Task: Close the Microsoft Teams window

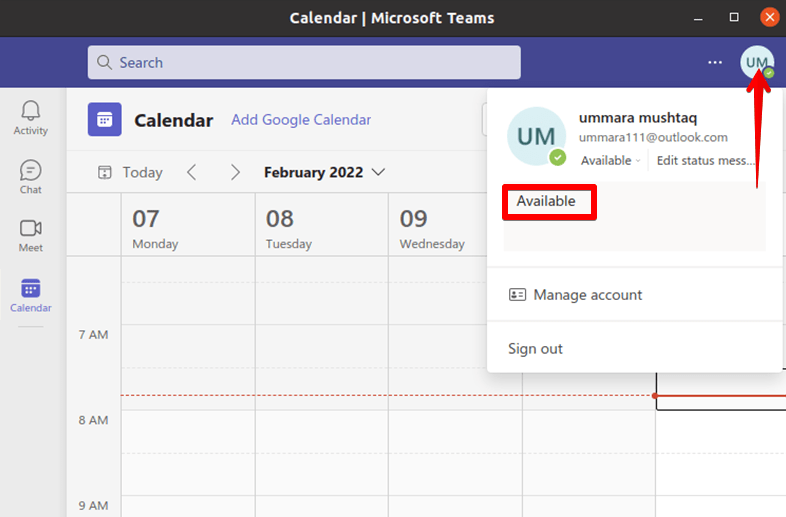Action: (770, 18)
